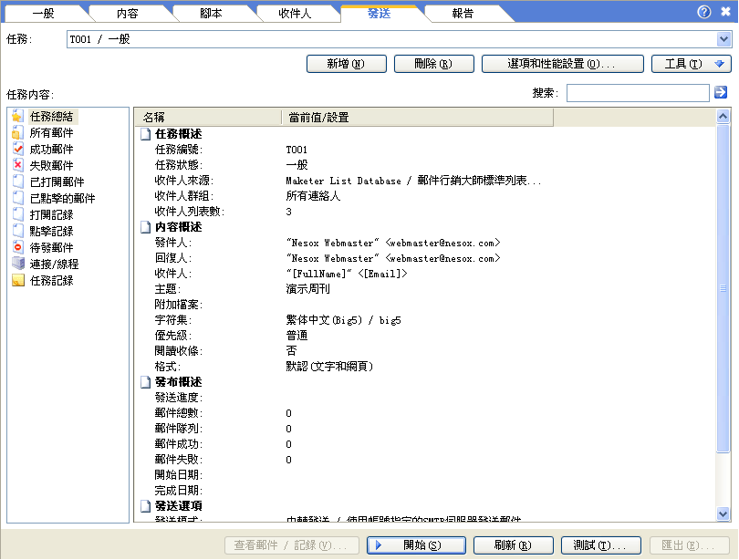Collapse the 內容概述 section

coord(145,227)
